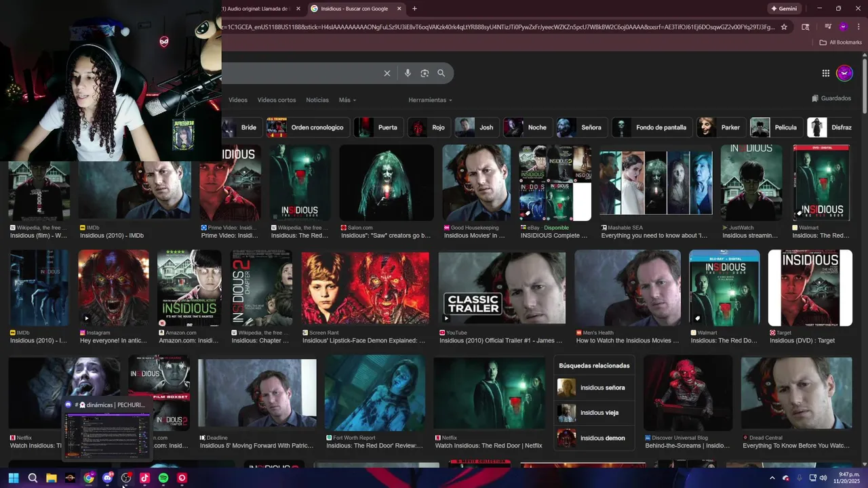Open the Mashable SEA collage image
This screenshot has height=488, width=868.
656,182
